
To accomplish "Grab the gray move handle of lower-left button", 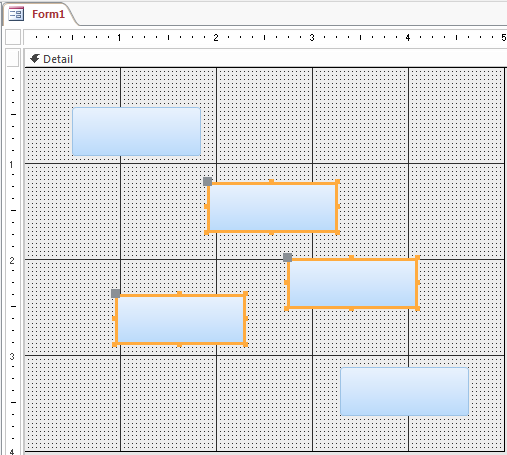I will click(x=115, y=293).
